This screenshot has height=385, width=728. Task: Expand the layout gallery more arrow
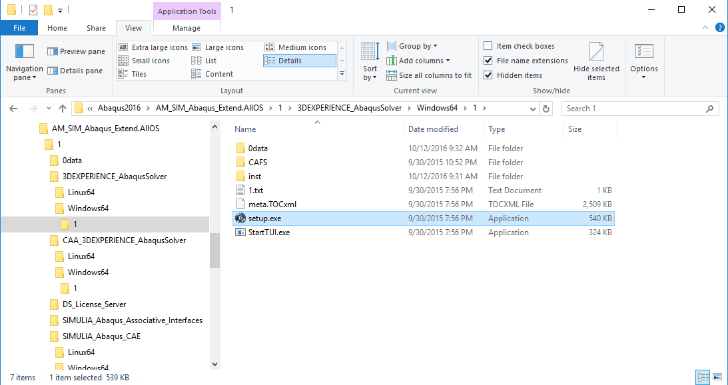pos(342,74)
